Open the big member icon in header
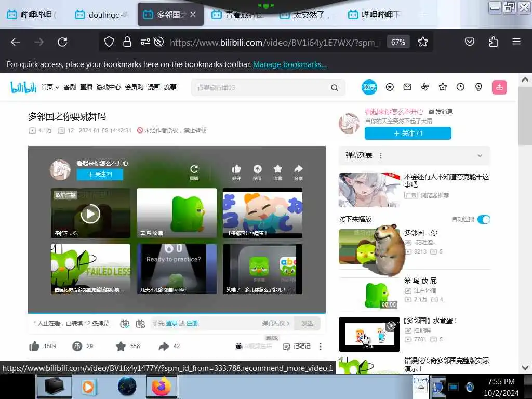Screen dimensions: 532x399 coord(390,87)
